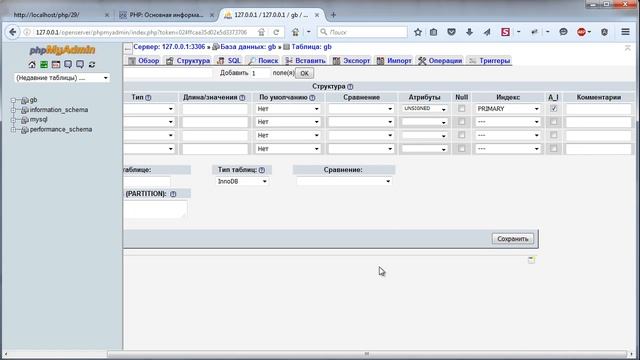This screenshot has height=360, width=640.
Task: Open the Экспорт tab
Action: click(x=351, y=60)
